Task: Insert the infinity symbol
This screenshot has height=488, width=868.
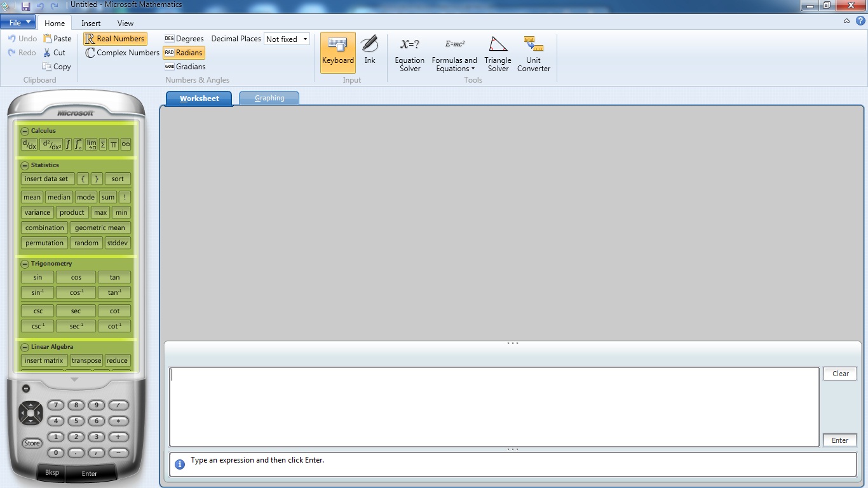Action: (x=126, y=145)
